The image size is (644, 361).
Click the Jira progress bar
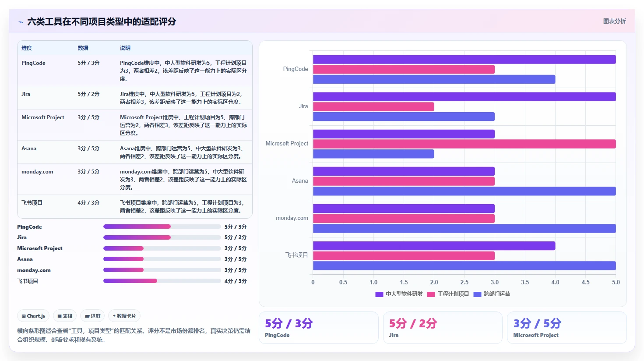(x=162, y=237)
